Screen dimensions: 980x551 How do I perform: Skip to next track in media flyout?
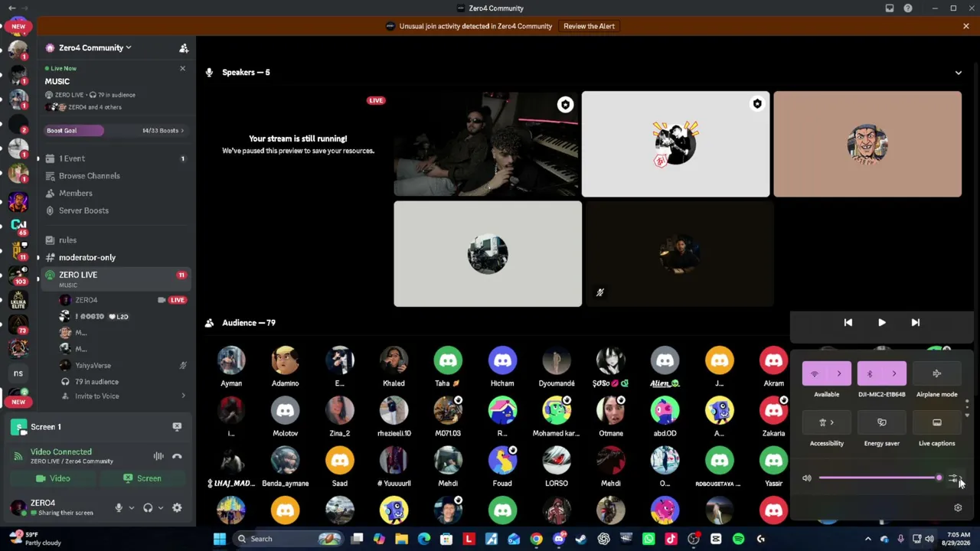click(916, 323)
